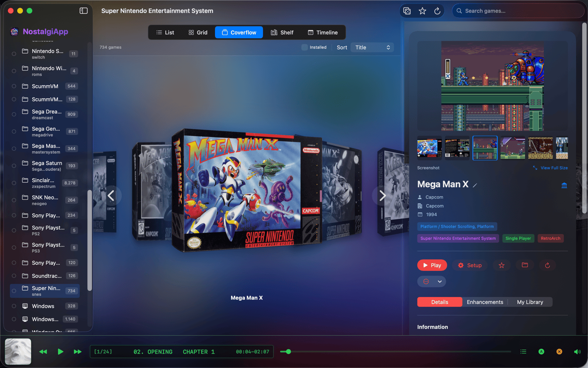Screen dimensions: 588x368
Task: Select the box art thumbnail in gallery
Action: [429, 148]
